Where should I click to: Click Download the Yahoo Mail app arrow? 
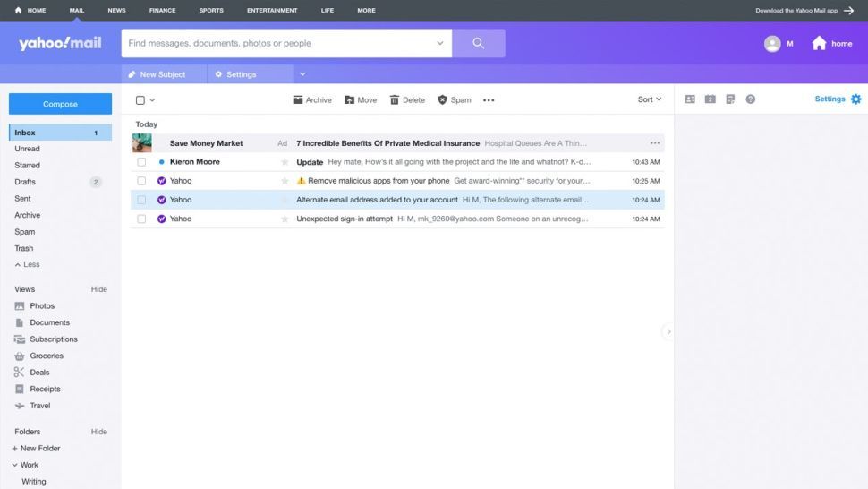click(x=848, y=11)
